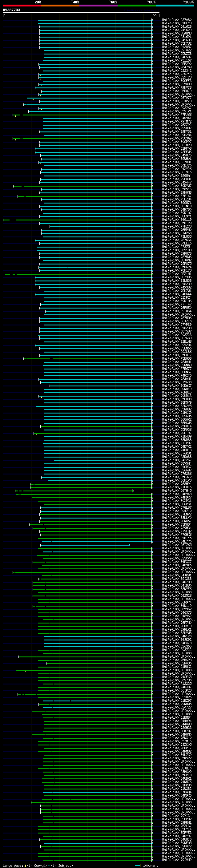Viewport: 197px width, 868px height.
Task: Click the UniRef100_B4JK91 label
Action: click(x=177, y=575)
